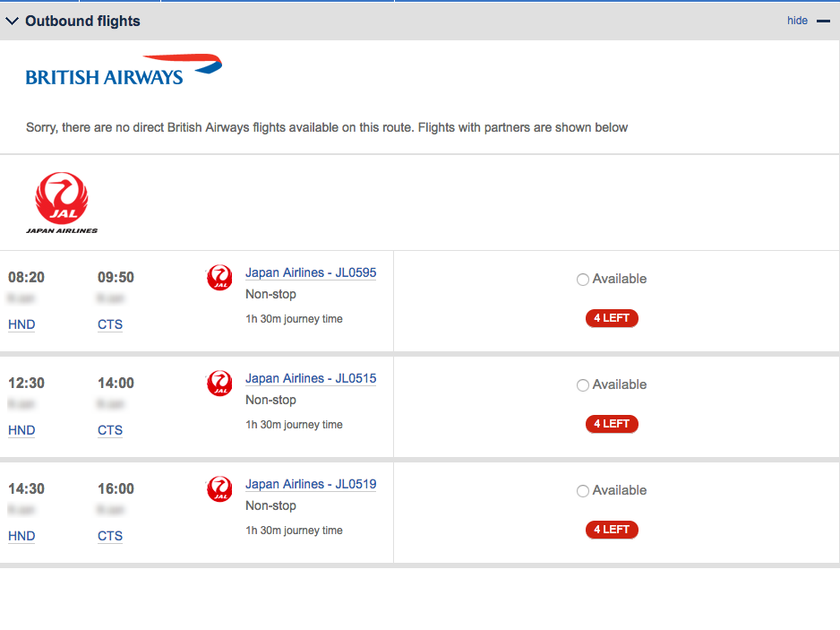The height and width of the screenshot is (630, 840).
Task: Click CTS airport link for the 14:00 arrival
Action: click(x=110, y=430)
